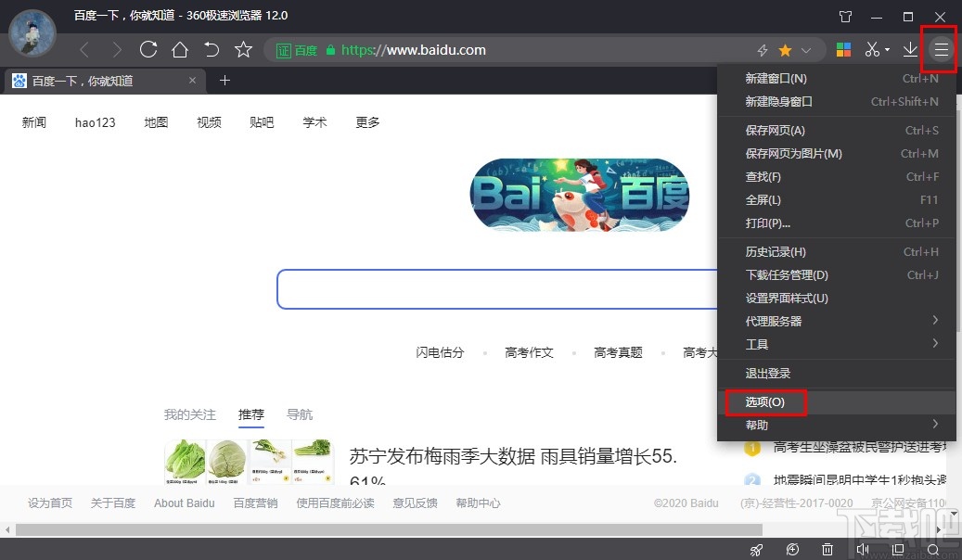Open the 新闻 link

click(x=34, y=122)
